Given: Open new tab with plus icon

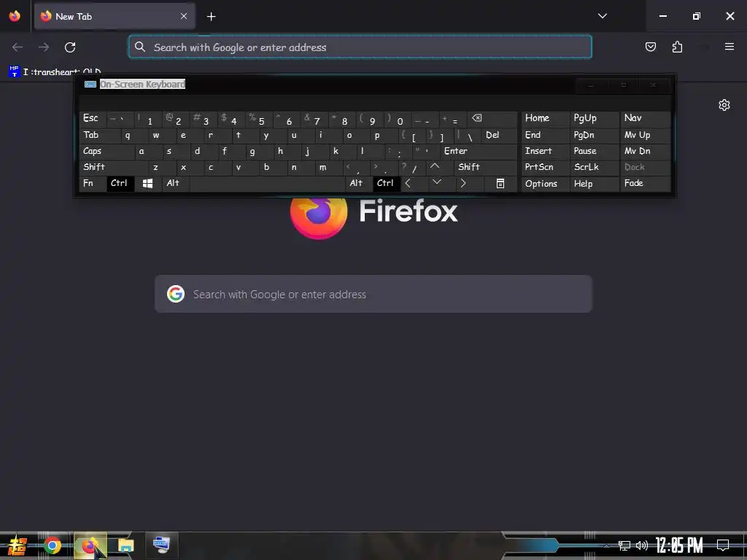Looking at the screenshot, I should pos(211,17).
